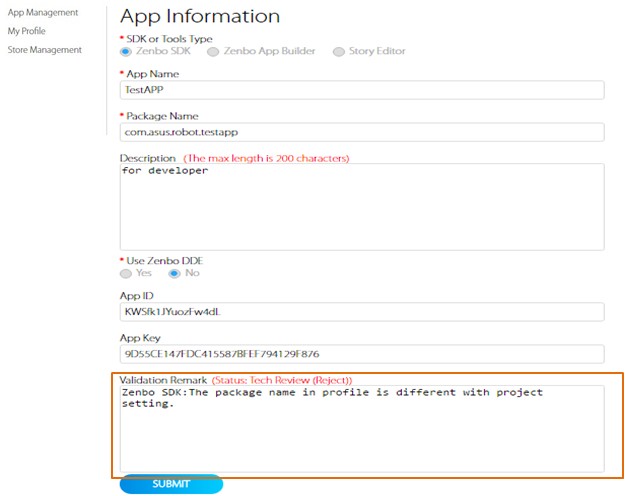
Task: Click the Validation Remark label
Action: tap(163, 380)
